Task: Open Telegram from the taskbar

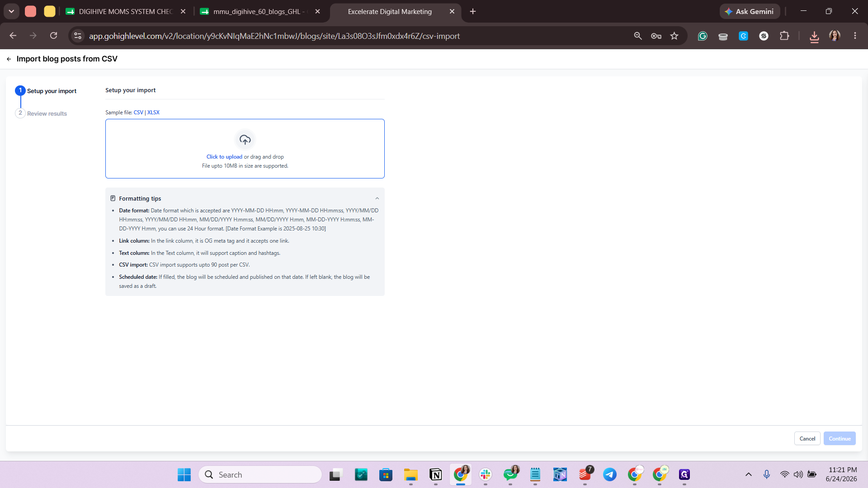Action: 609,474
